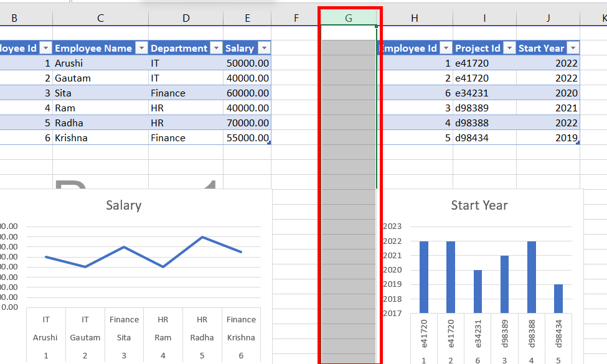Select the cell containing Sita
Screen dimensions: 607x364
[x=100, y=93]
